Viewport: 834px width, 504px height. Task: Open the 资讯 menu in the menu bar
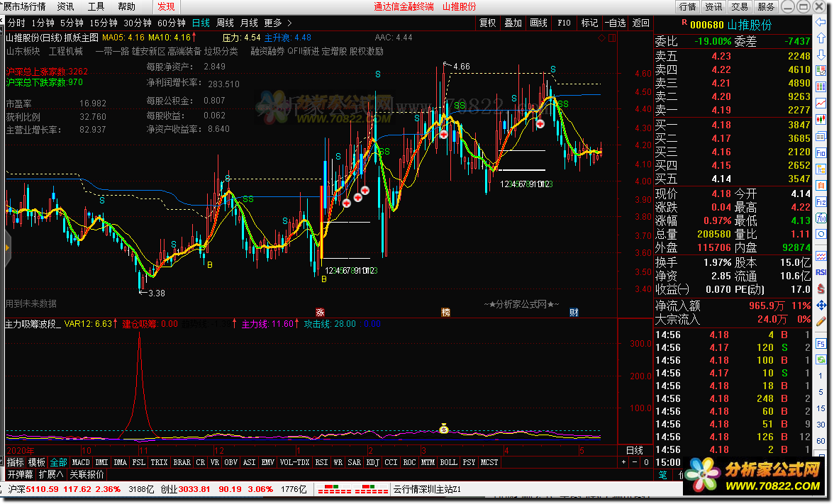65,6
